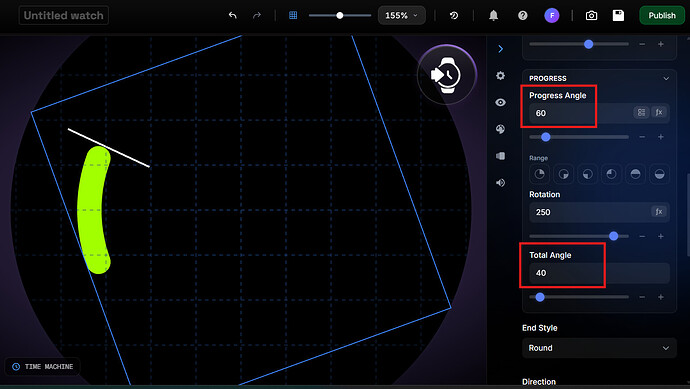
Task: Open the Time Machine panel
Action: tap(43, 367)
